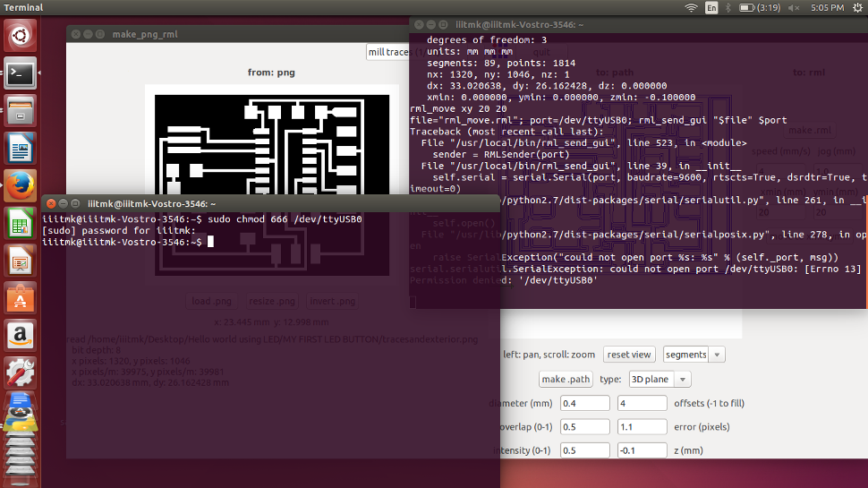This screenshot has height=488, width=868.
Task: Open the Terminal launcher icon
Action: [x=21, y=73]
